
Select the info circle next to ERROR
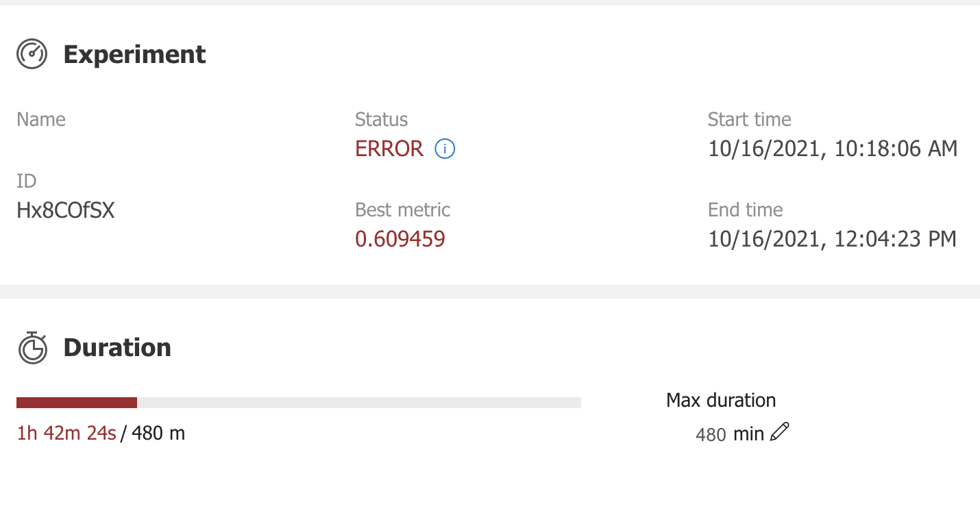tap(444, 149)
